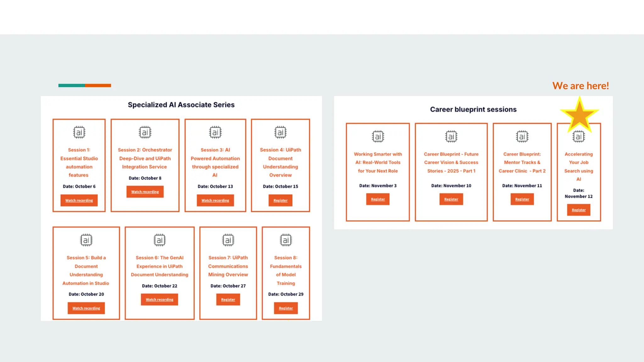Register for Session 4 Document Understanding Overview
Screen dimensions: 644x362
click(280, 200)
